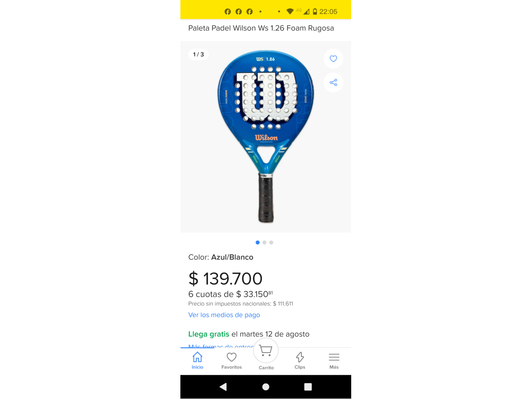Image resolution: width=532 pixels, height=399 pixels.
Task: Tap the $ 139.700 price
Action: [x=225, y=278]
